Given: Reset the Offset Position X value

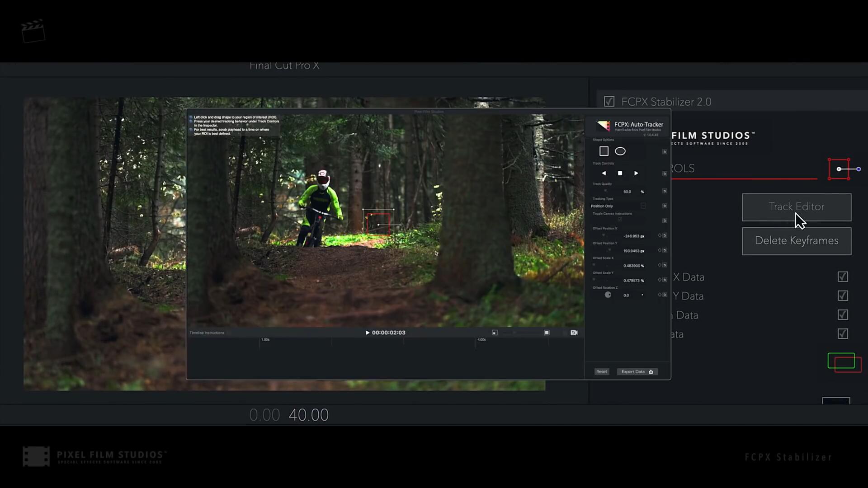Looking at the screenshot, I should point(665,235).
